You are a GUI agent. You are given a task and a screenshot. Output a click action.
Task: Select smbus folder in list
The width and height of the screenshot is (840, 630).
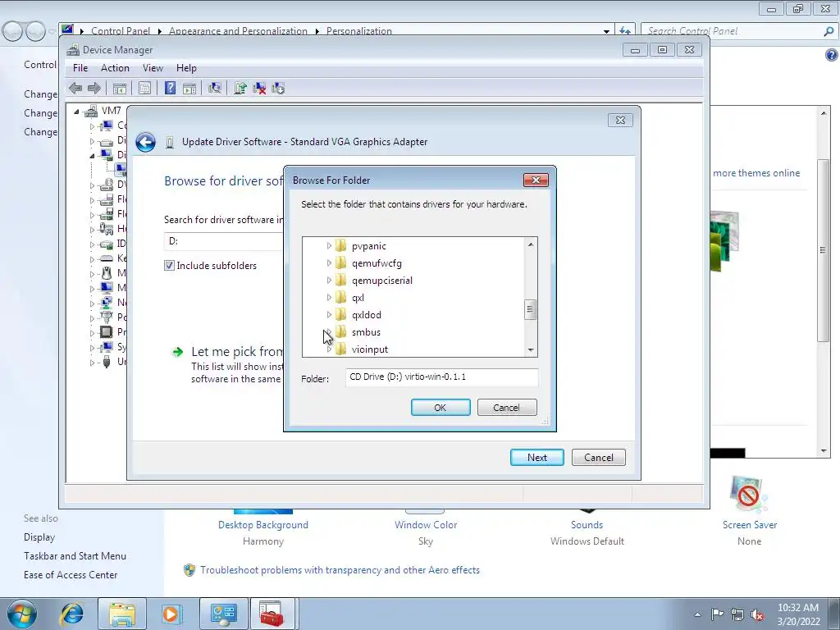pyautogui.click(x=366, y=332)
